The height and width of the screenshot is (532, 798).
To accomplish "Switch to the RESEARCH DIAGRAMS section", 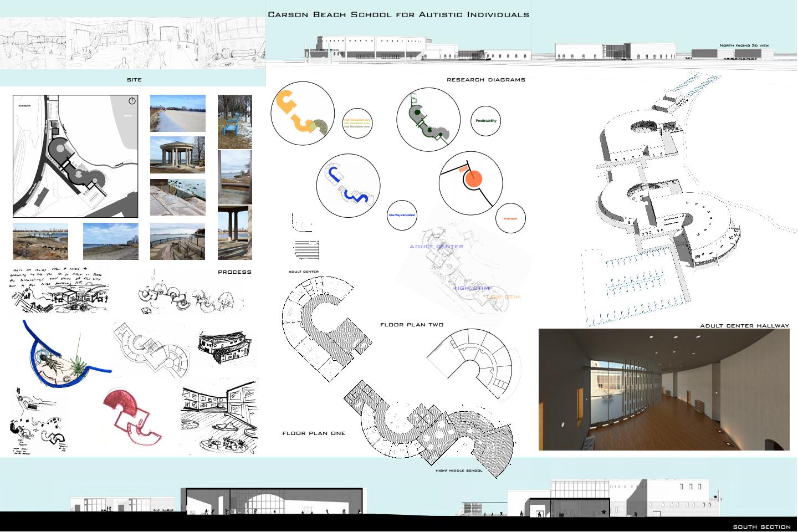I will pyautogui.click(x=486, y=79).
